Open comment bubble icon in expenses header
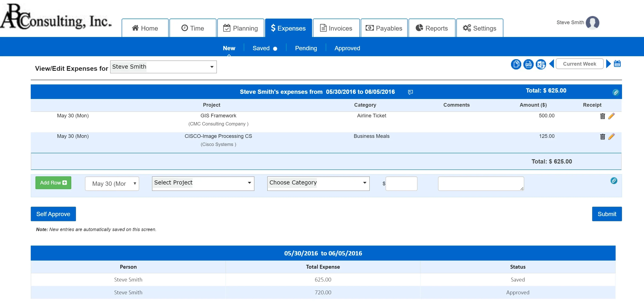 tap(410, 92)
